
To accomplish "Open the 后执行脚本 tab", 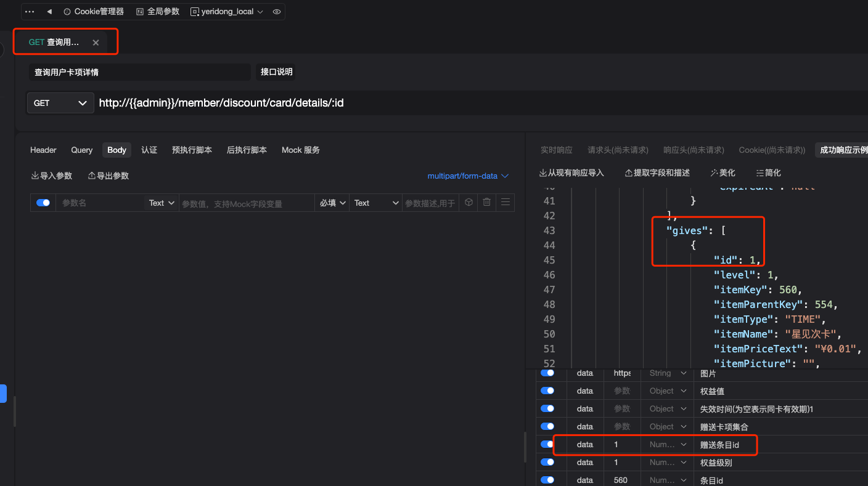I will pos(247,150).
